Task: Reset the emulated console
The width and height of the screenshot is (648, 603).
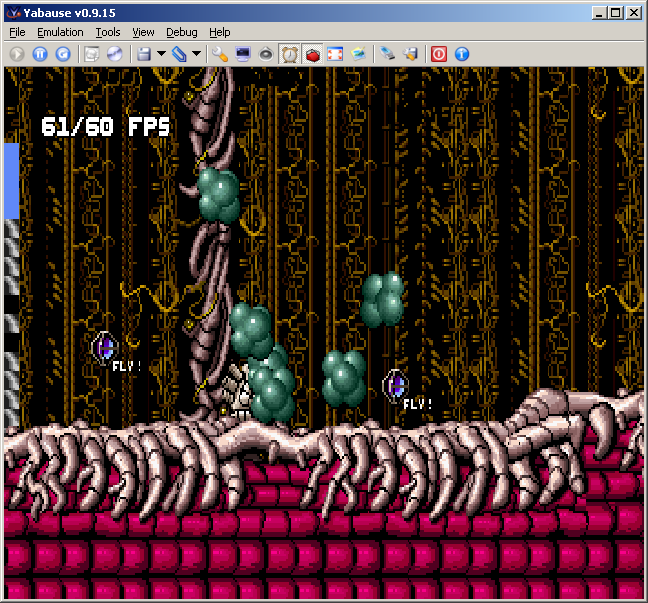Action: coord(63,54)
